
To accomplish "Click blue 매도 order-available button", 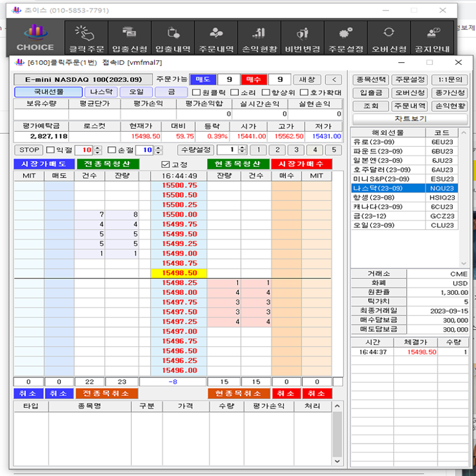I will coord(203,79).
